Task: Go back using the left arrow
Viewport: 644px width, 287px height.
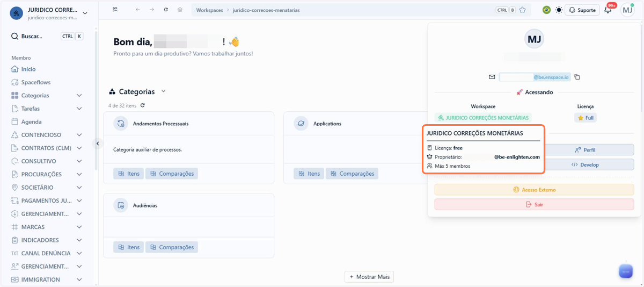Action: point(138,10)
